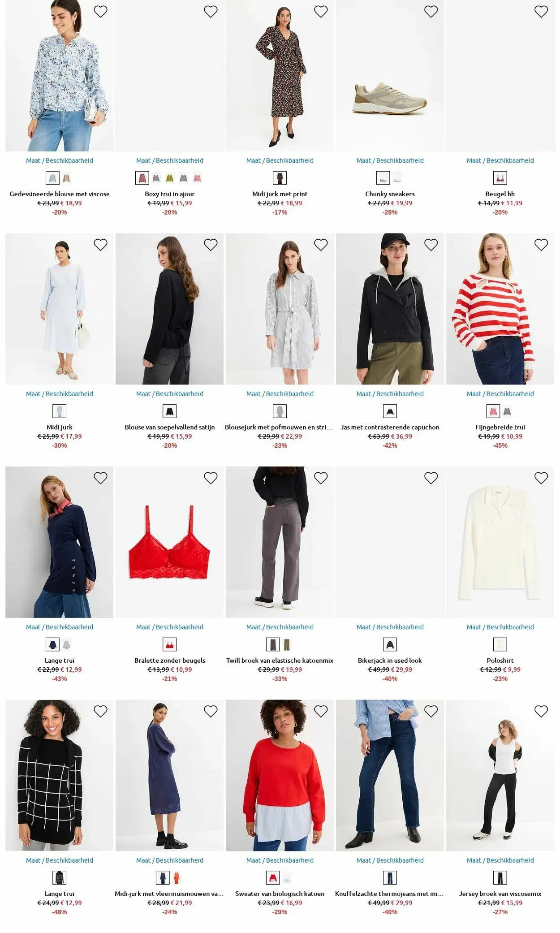Open Knuffelzachte thermojeans product link
Image resolution: width=560 pixels, height=933 pixels.
click(x=389, y=894)
